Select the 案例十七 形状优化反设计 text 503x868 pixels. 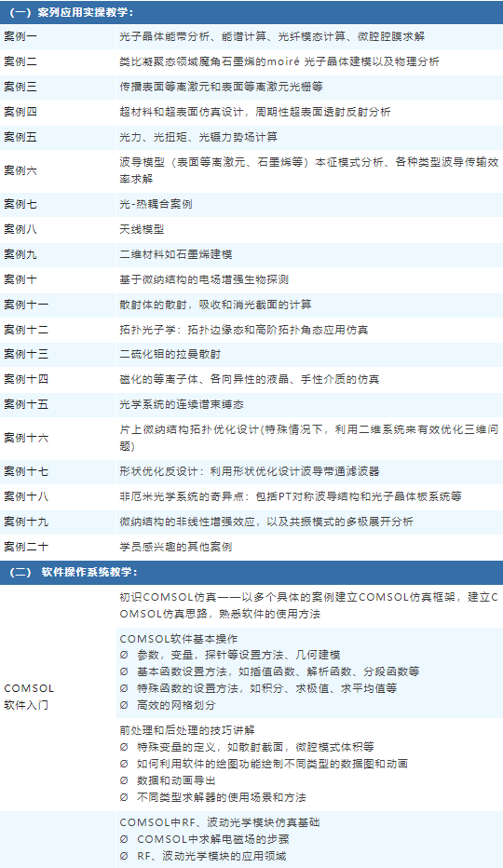(x=250, y=471)
